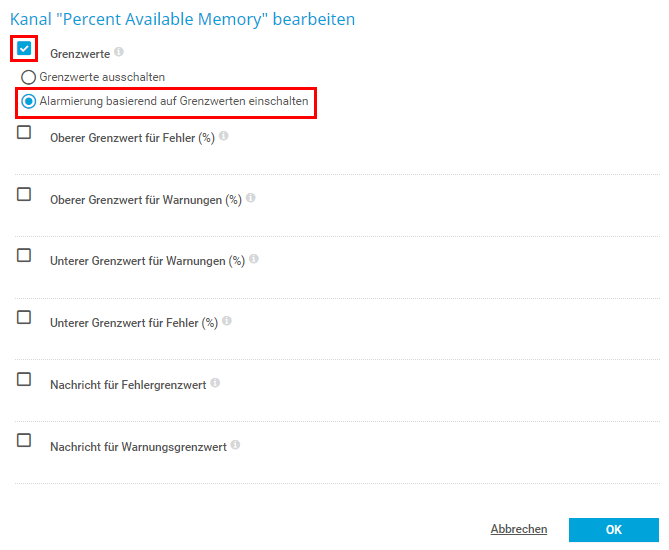This screenshot has height=550, width=669.
Task: Click info icon beside Unterer Grenzwert für Warnungen
Action: coord(254,259)
